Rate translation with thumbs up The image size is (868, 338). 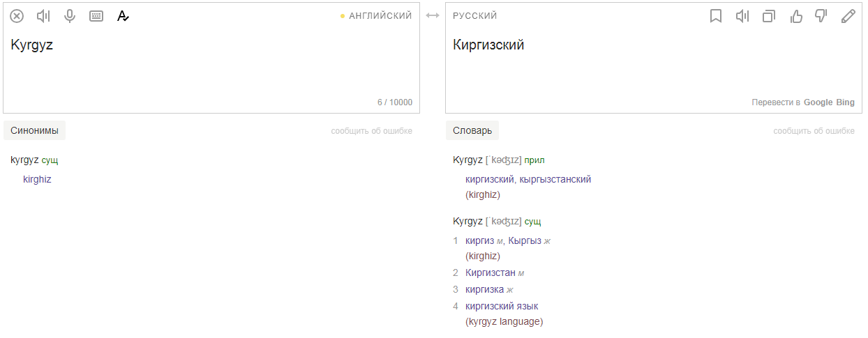coord(795,16)
